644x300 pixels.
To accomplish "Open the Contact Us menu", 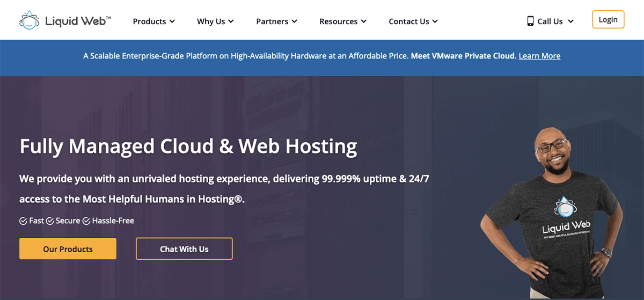I will click(x=413, y=21).
